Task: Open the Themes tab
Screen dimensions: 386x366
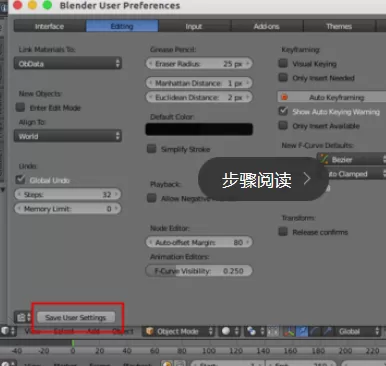Action: point(339,26)
